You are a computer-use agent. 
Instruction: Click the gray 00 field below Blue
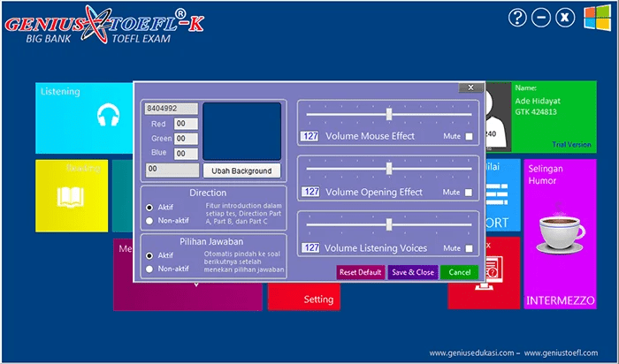[172, 171]
